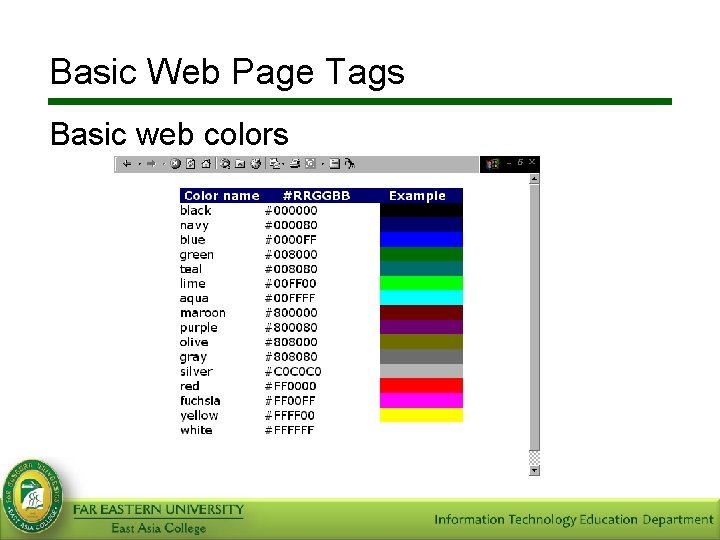
Task: Click the scrollbar down arrow
Action: point(534,470)
